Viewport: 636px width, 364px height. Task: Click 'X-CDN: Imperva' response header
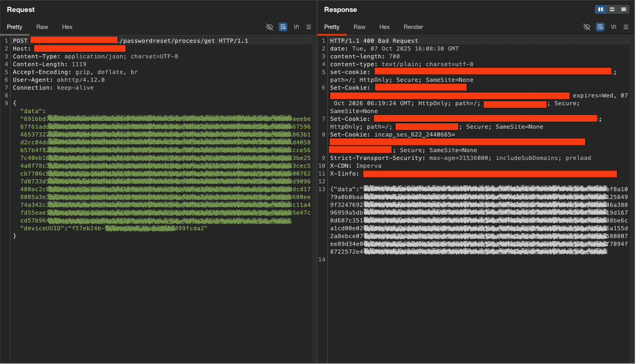coord(356,166)
